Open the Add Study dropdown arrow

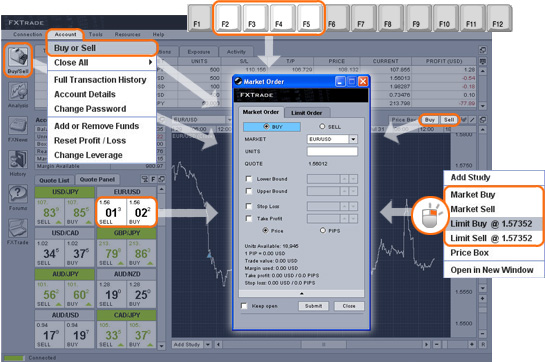[208, 345]
